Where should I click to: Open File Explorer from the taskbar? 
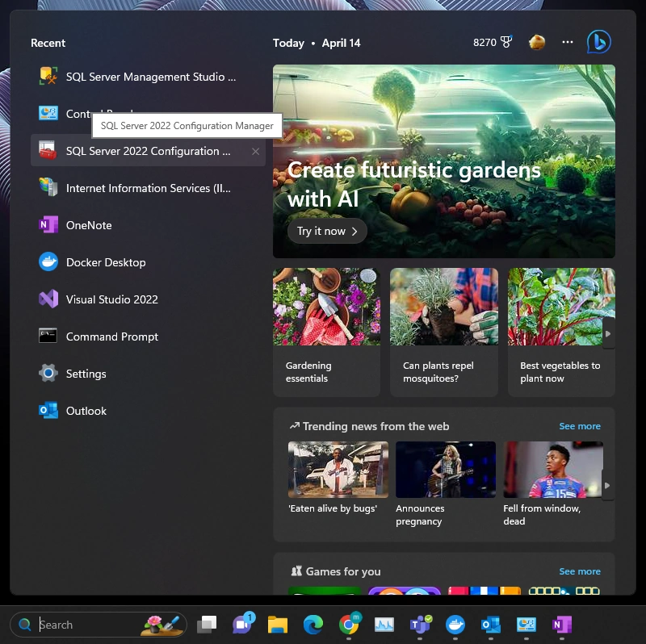click(278, 625)
